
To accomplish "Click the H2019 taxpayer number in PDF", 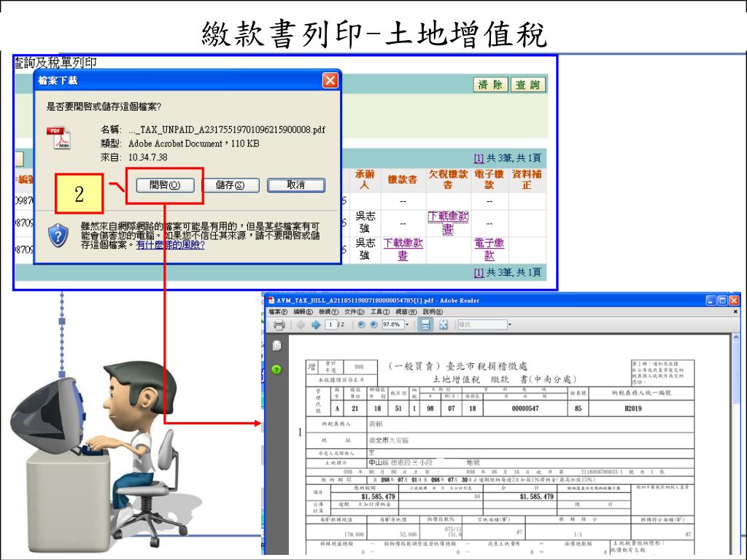I will click(x=633, y=408).
